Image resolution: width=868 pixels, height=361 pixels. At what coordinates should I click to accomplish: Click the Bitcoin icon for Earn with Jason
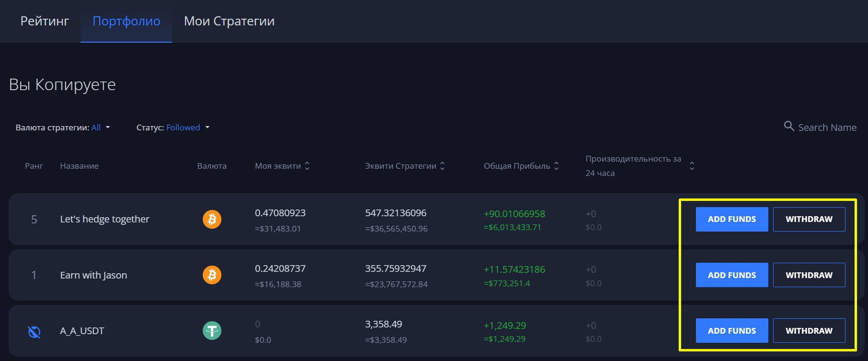pos(212,275)
